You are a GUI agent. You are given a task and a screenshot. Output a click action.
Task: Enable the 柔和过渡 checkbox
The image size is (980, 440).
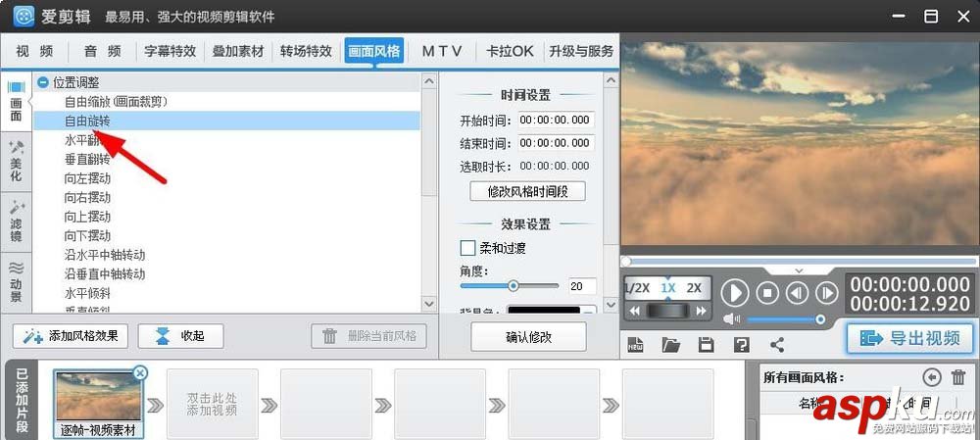[467, 248]
